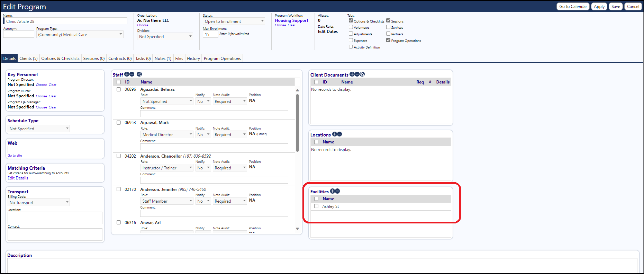Screen dimensions: 644x274
Task: Cancel editing the program
Action: point(633,6)
